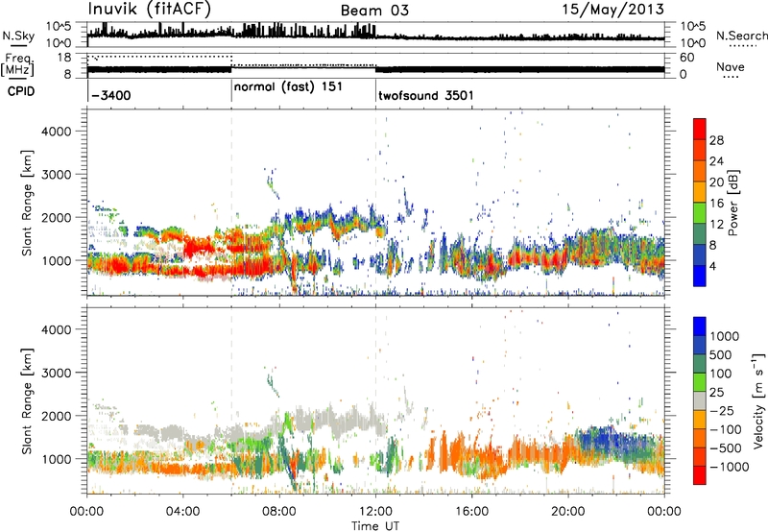This screenshot has height=532, width=768.
Task: Click the Power [dB] color bar title
Action: (733, 203)
